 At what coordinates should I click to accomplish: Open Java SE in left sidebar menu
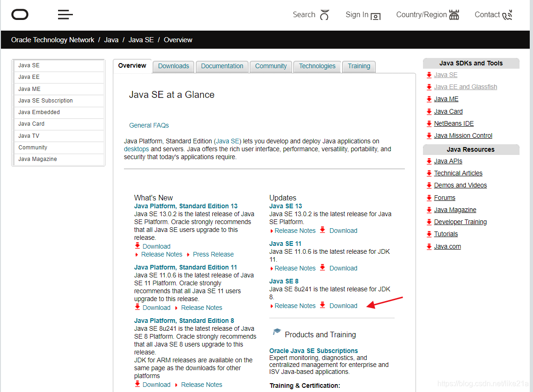[58, 65]
